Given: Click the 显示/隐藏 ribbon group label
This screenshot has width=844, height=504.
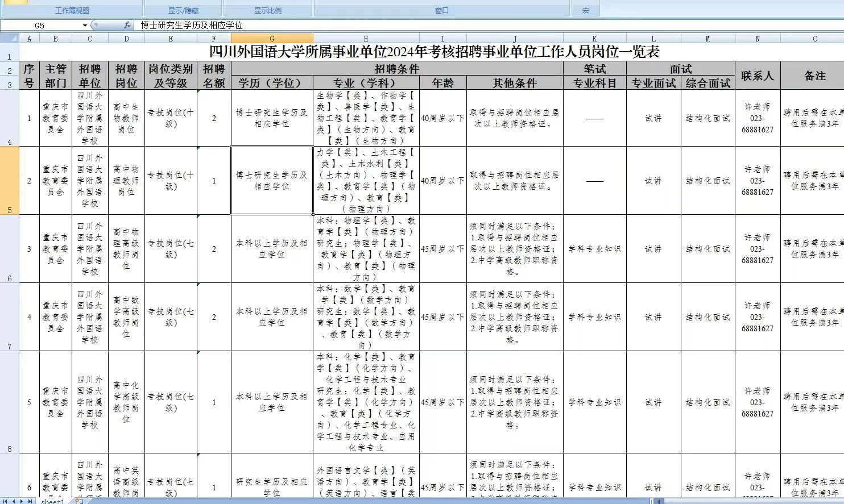Looking at the screenshot, I should point(183,10).
